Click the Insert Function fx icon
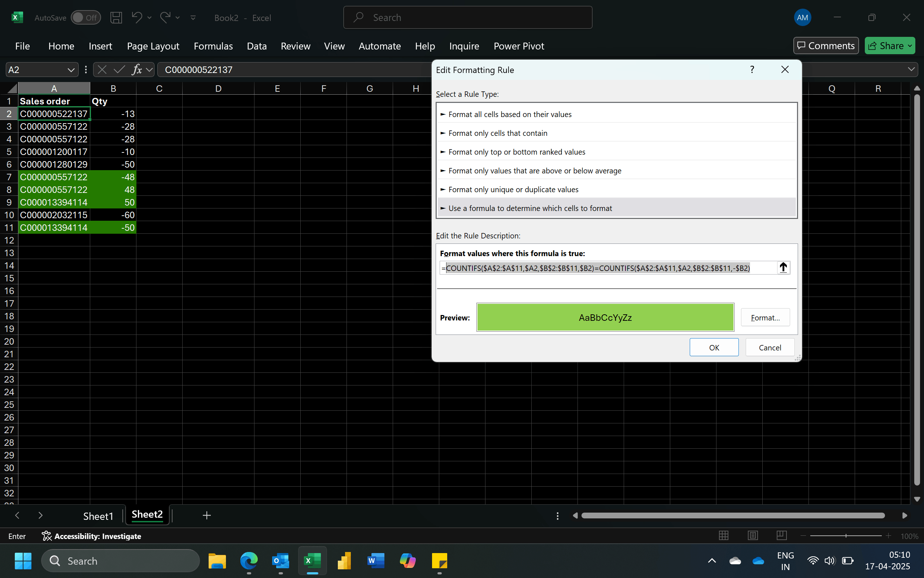Screen dimensions: 924x578 (x=137, y=70)
